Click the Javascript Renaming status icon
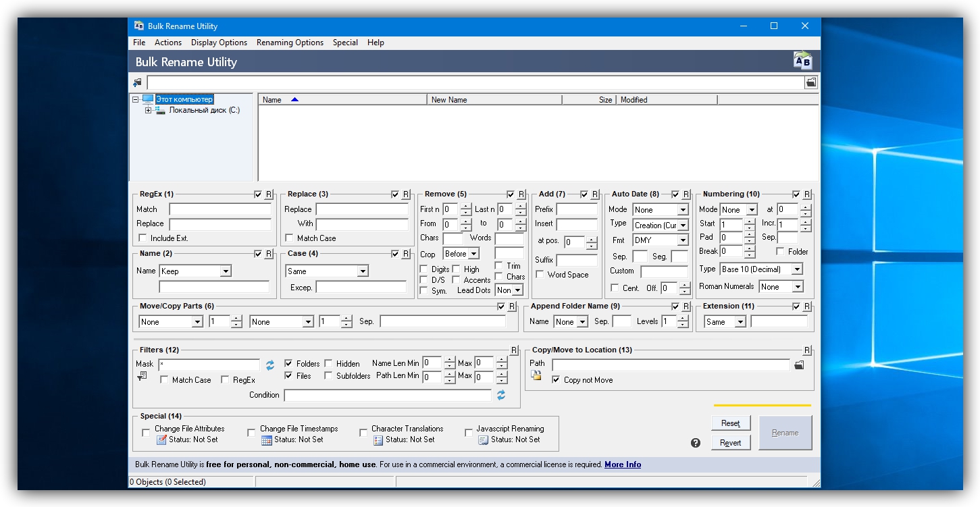The image size is (980, 507). tap(483, 440)
